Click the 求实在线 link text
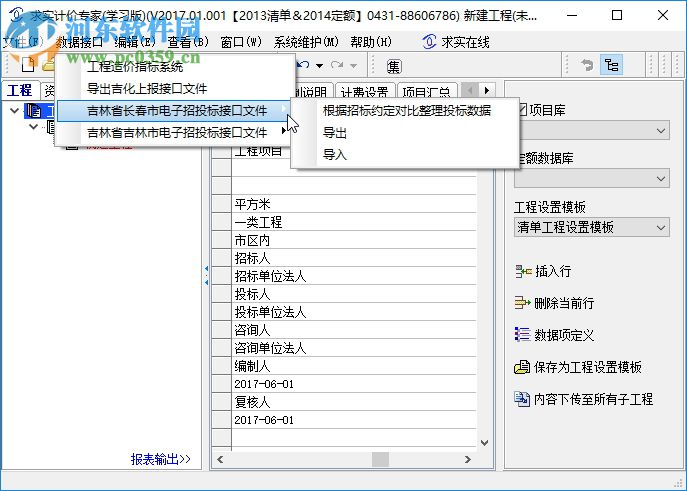The height and width of the screenshot is (491, 687). tap(465, 42)
